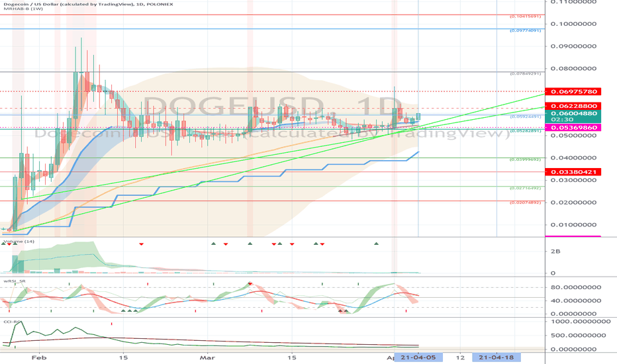
Task: Select the 21-04-18 date marker
Action: [x=497, y=357]
